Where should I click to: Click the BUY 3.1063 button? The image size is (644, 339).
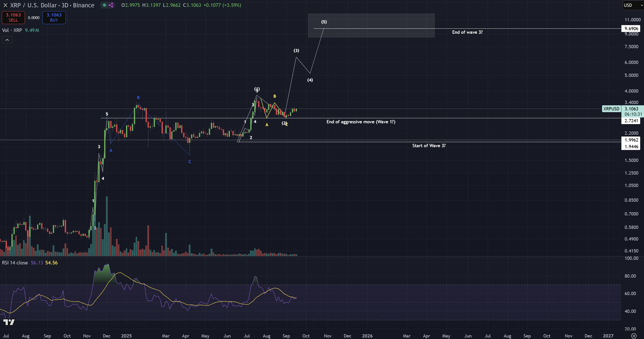pyautogui.click(x=54, y=18)
